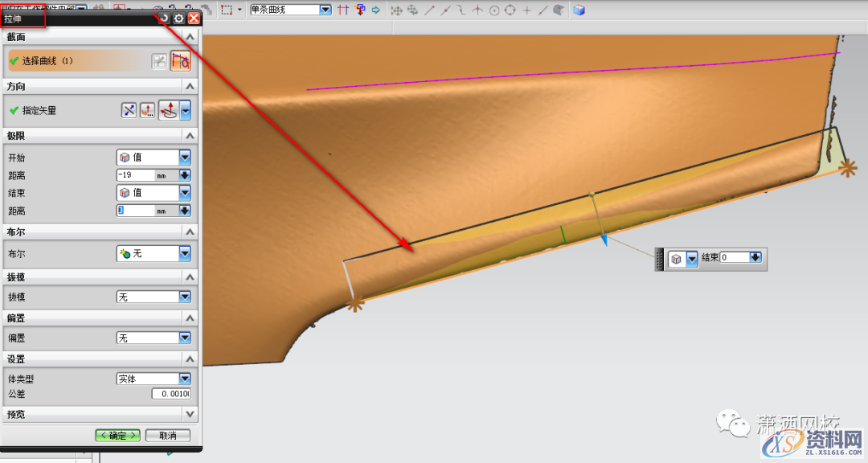Image resolution: width=868 pixels, height=463 pixels.
Task: Click the start 距离 field showing -19
Action: (x=135, y=174)
